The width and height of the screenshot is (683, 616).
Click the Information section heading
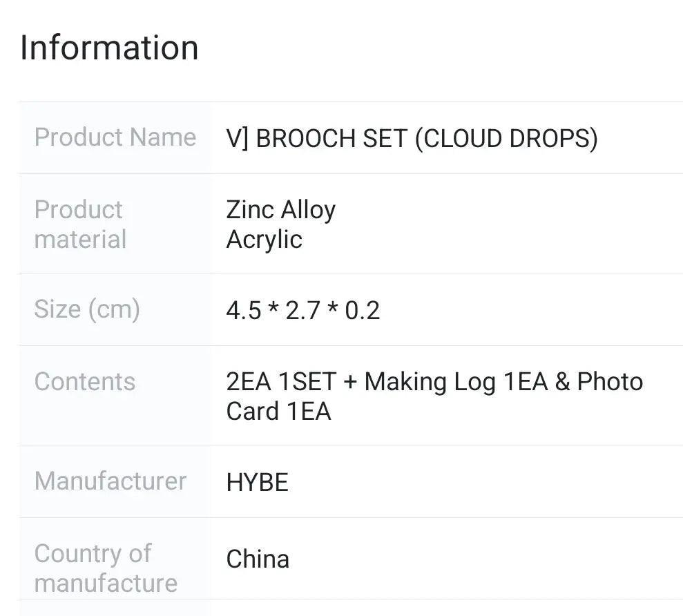pos(109,48)
